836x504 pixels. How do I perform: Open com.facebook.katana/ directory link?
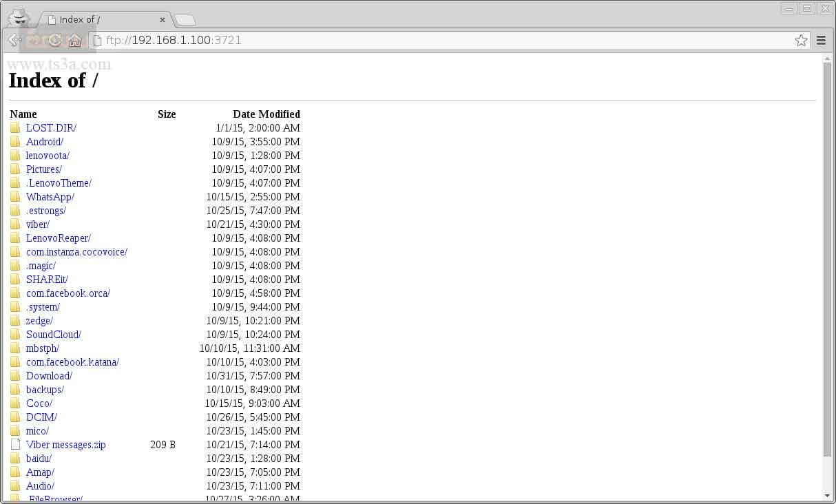pyautogui.click(x=72, y=362)
